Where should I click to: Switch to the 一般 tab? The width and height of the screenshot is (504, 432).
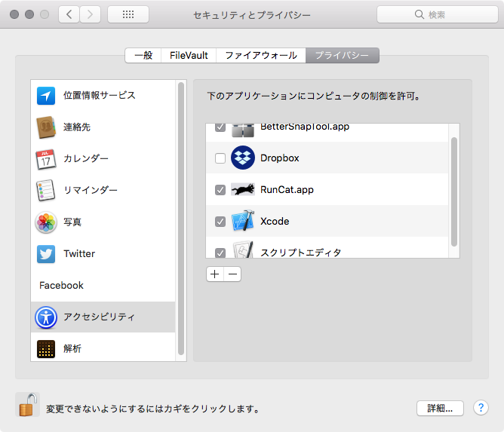143,56
